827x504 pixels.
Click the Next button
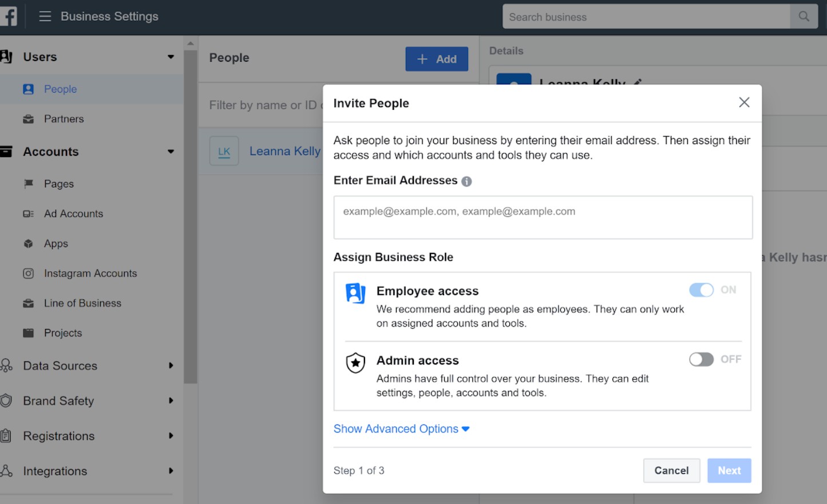729,470
